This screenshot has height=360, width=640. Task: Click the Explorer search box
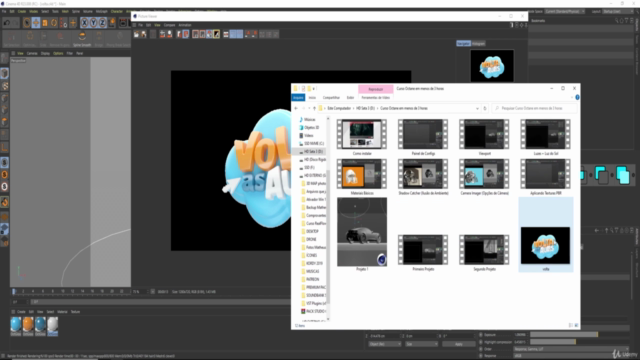(535, 108)
